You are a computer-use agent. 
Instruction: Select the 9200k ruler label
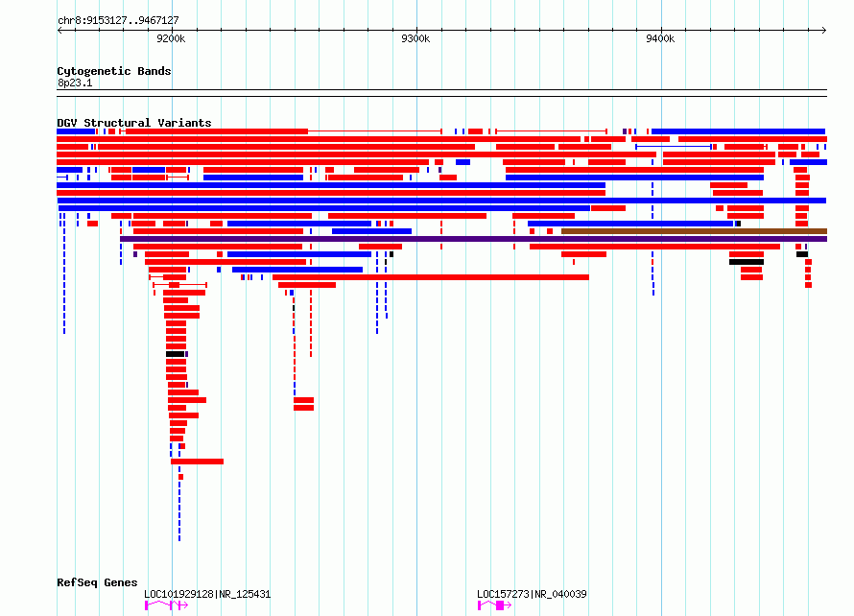(x=171, y=38)
